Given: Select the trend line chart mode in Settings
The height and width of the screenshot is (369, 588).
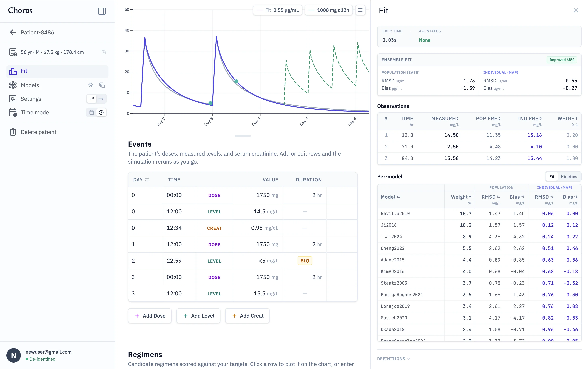Looking at the screenshot, I should [x=92, y=99].
